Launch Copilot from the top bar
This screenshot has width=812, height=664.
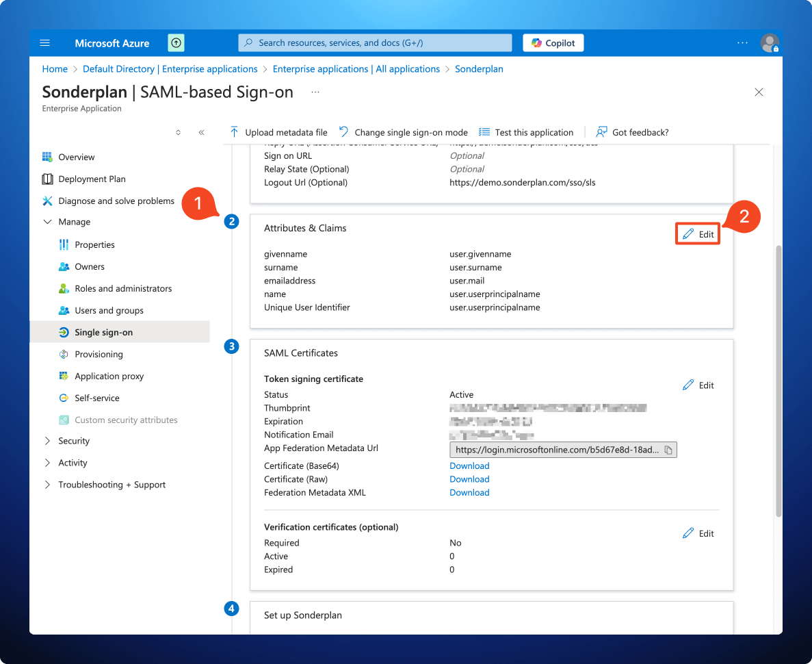[x=553, y=42]
